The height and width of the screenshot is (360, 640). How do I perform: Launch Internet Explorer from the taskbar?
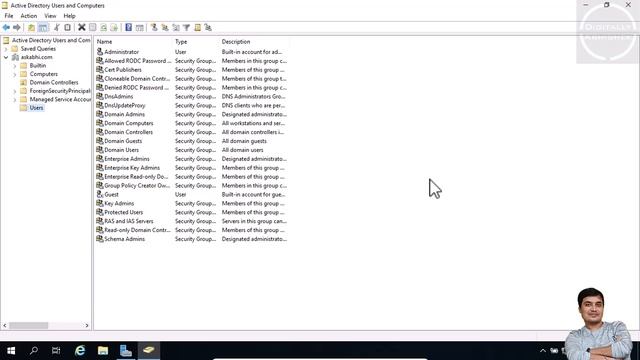click(80, 350)
